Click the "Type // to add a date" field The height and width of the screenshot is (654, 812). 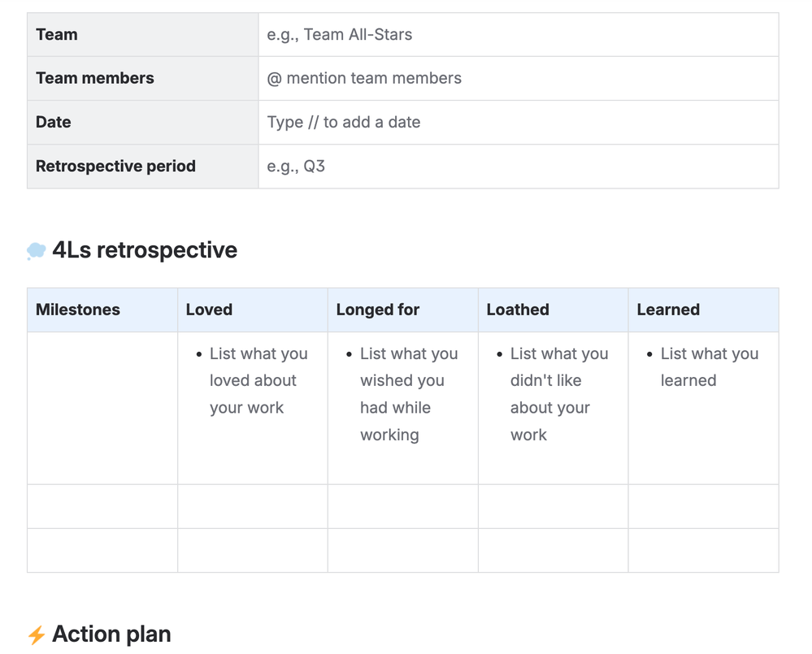pos(344,123)
